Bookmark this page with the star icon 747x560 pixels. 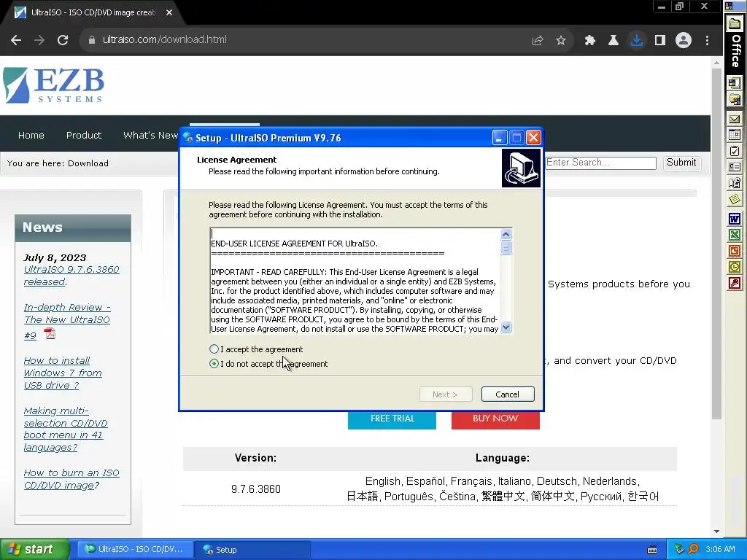[561, 41]
